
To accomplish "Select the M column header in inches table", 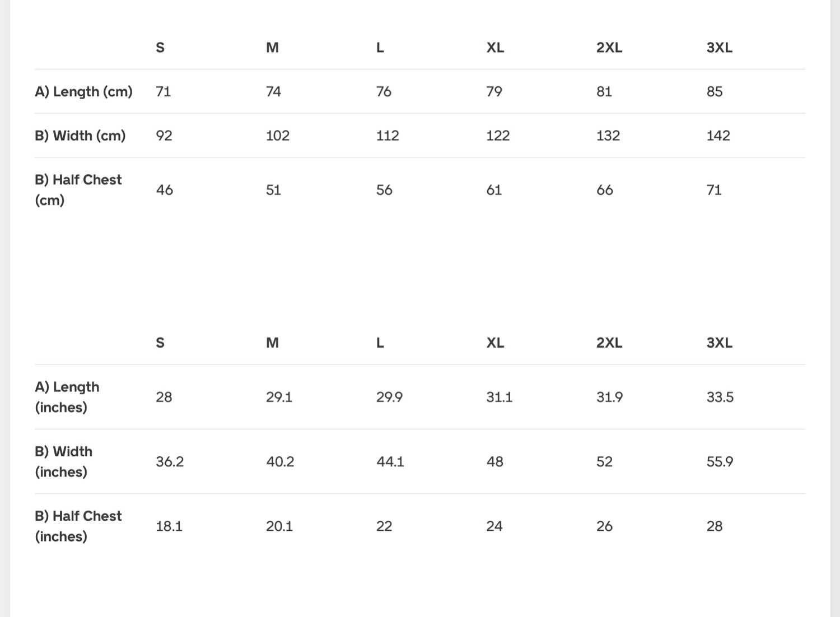I will tap(272, 343).
